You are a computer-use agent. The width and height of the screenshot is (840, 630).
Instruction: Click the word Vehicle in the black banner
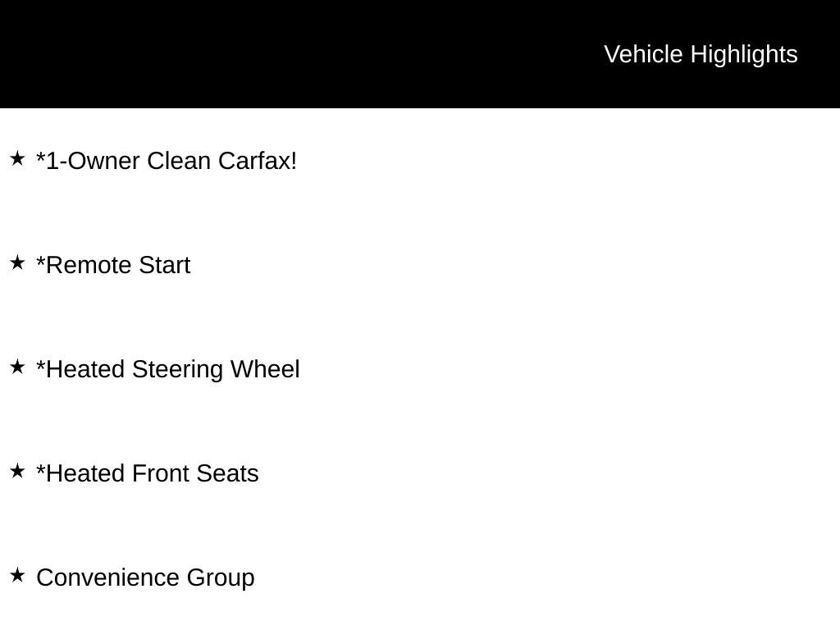643,54
